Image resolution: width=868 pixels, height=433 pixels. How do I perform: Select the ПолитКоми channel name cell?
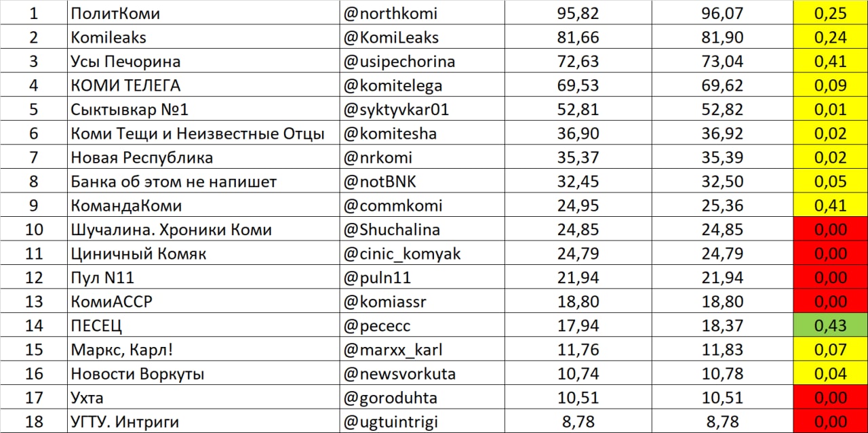[x=203, y=13]
